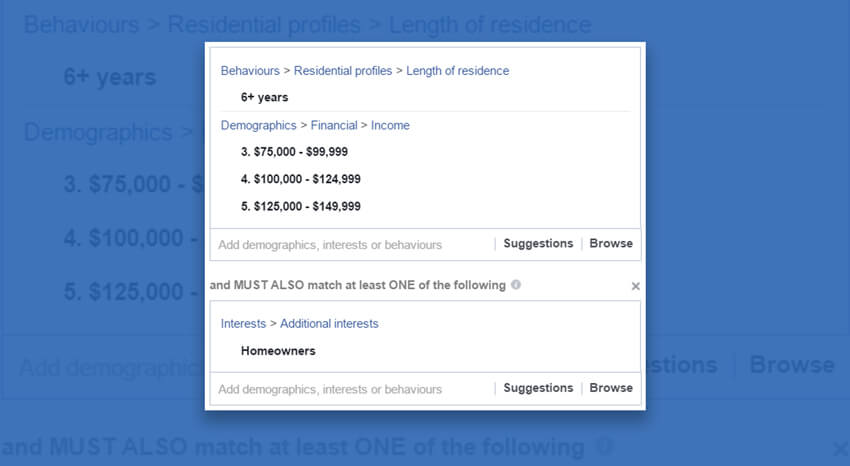Select the Homeowners interest entry
Screen dimensions: 850x466
coord(278,351)
